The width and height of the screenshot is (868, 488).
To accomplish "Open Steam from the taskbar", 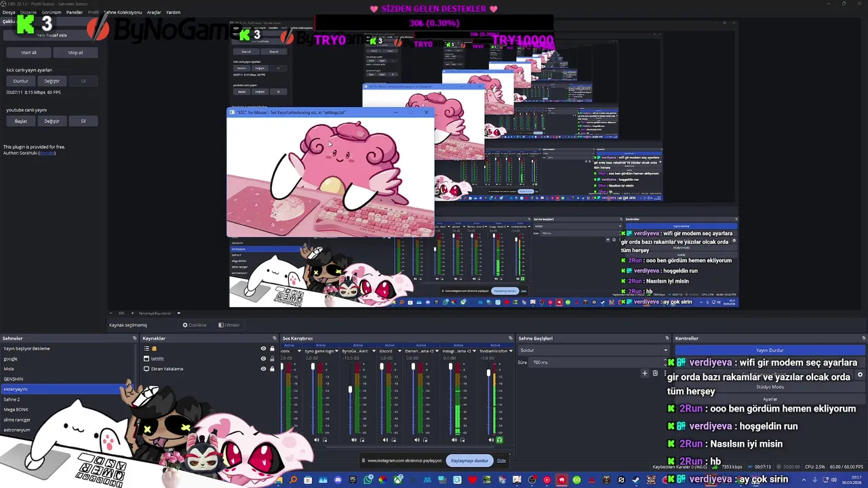I will pos(635,480).
